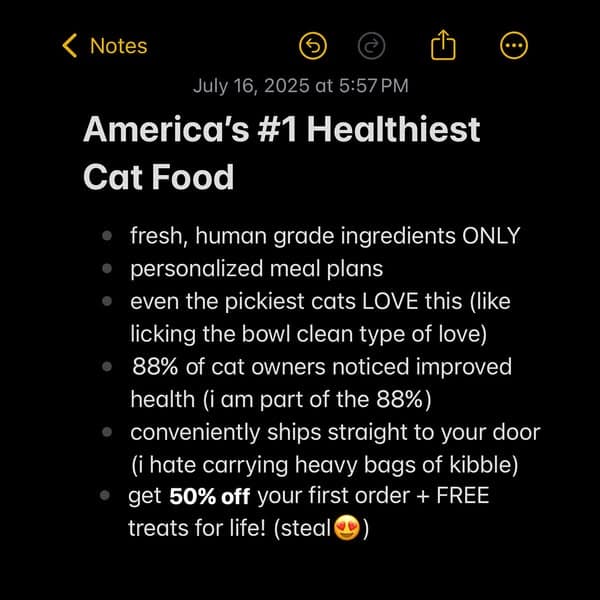Tap the bold 50% off text
This screenshot has height=600, width=600.
click(211, 496)
